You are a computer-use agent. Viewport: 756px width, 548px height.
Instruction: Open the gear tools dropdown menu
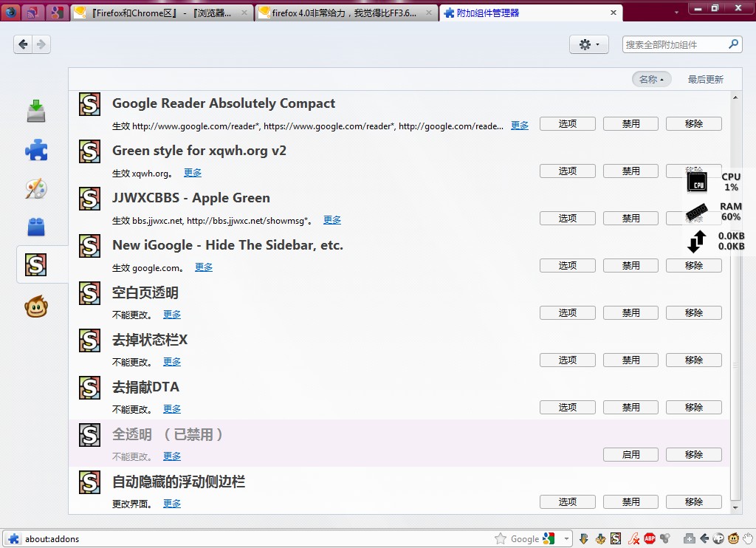pyautogui.click(x=588, y=44)
